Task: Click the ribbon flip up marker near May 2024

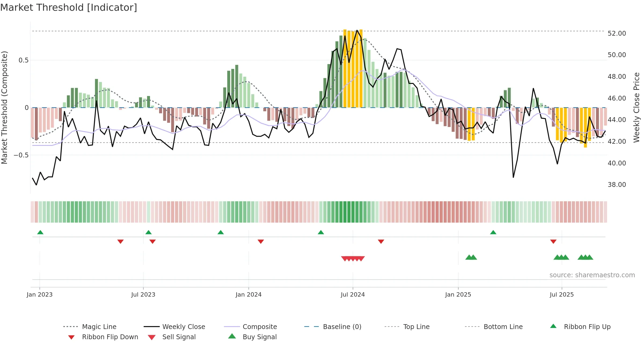Action: [321, 232]
